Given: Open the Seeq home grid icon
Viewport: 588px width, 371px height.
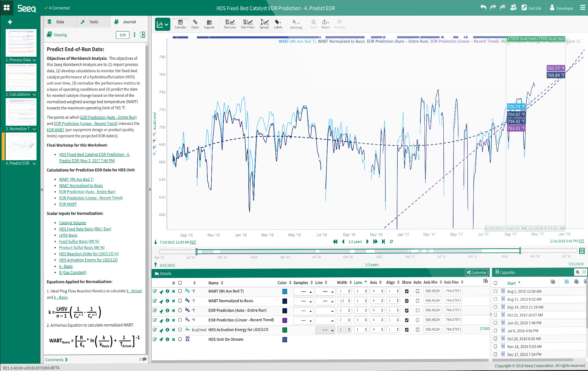Looking at the screenshot, I should pos(6,8).
